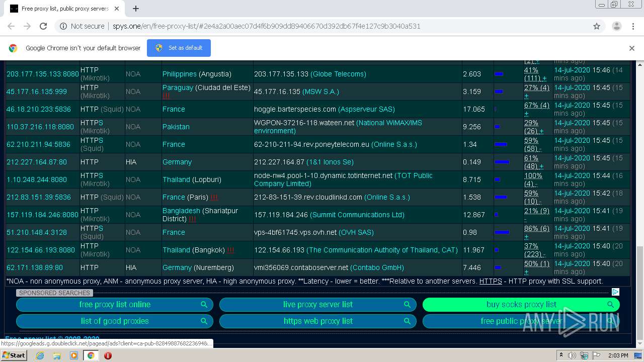Open File Explorer folder in taskbar
The height and width of the screenshot is (362, 644).
pyautogui.click(x=57, y=355)
